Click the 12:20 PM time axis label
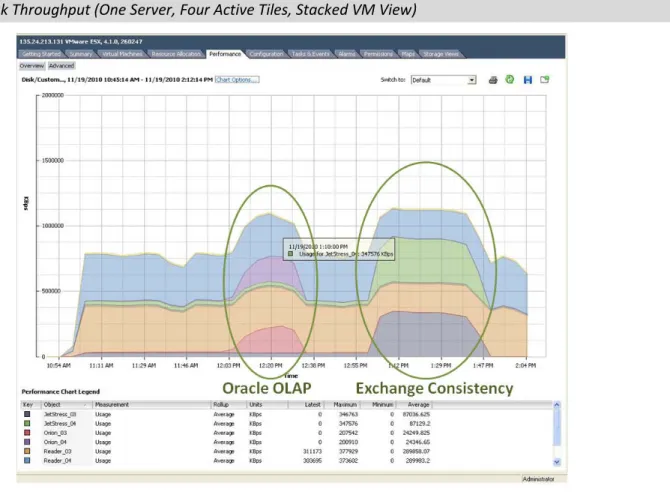This screenshot has width=670, height=492. coord(270,365)
